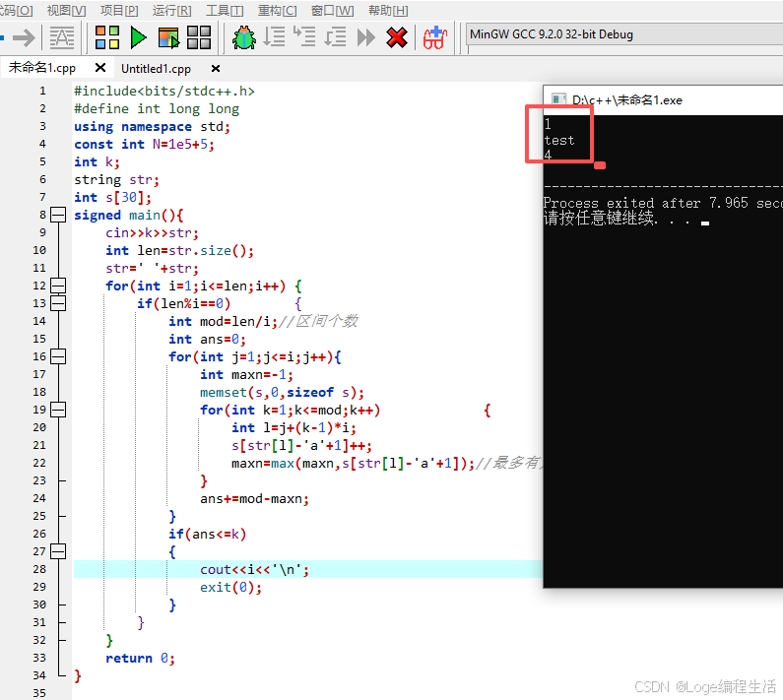Open the 项目[P] menu
The width and height of the screenshot is (783, 700).
[119, 10]
